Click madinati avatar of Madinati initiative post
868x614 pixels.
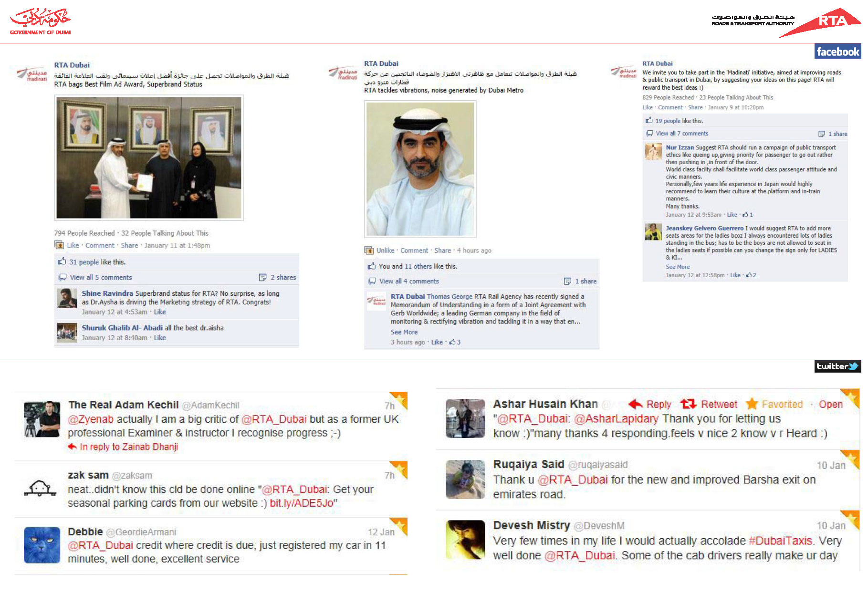tap(624, 72)
